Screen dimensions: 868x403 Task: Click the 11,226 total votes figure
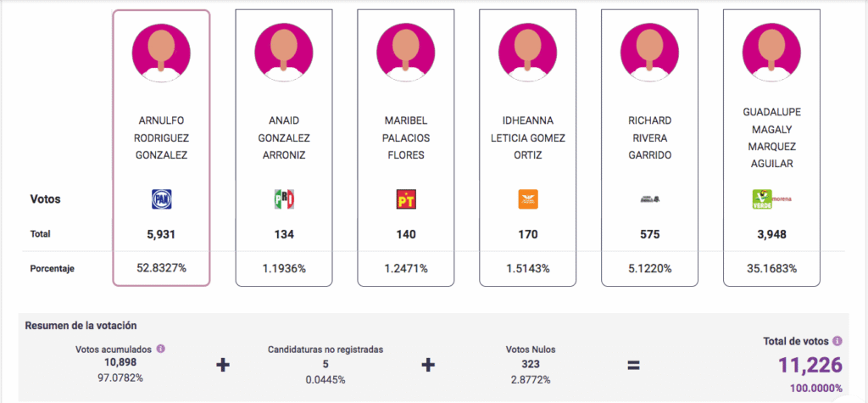[x=811, y=366]
